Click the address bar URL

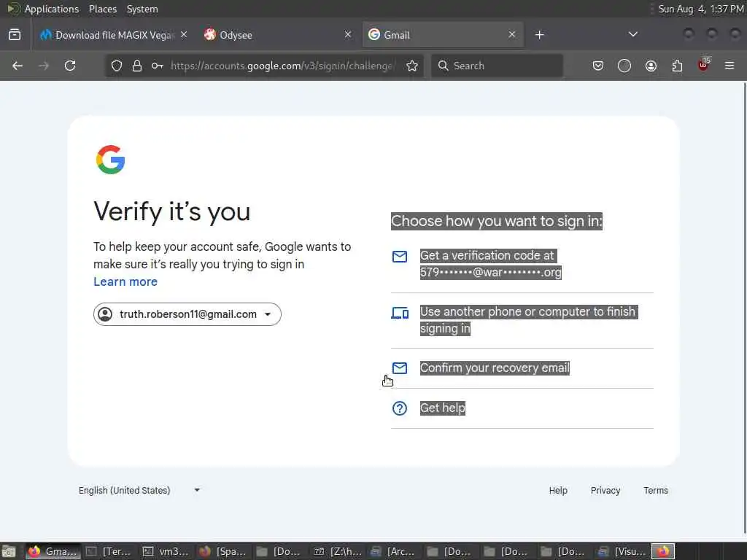tap(282, 66)
